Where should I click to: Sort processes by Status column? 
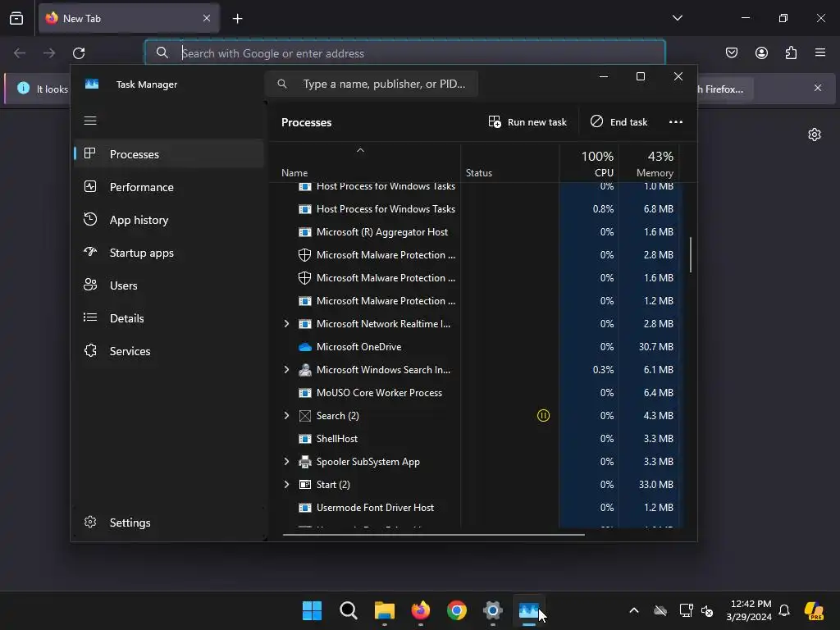click(x=509, y=163)
